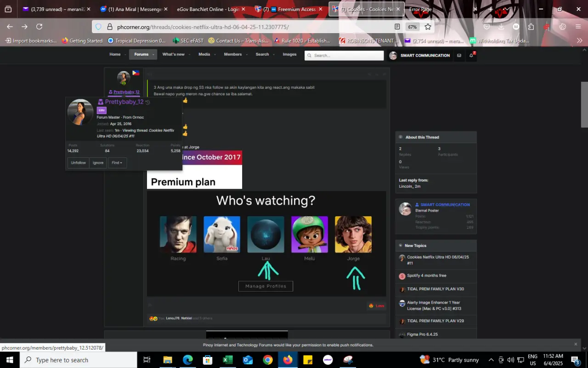Open the Firefox extensions puzzle icon

(531, 27)
